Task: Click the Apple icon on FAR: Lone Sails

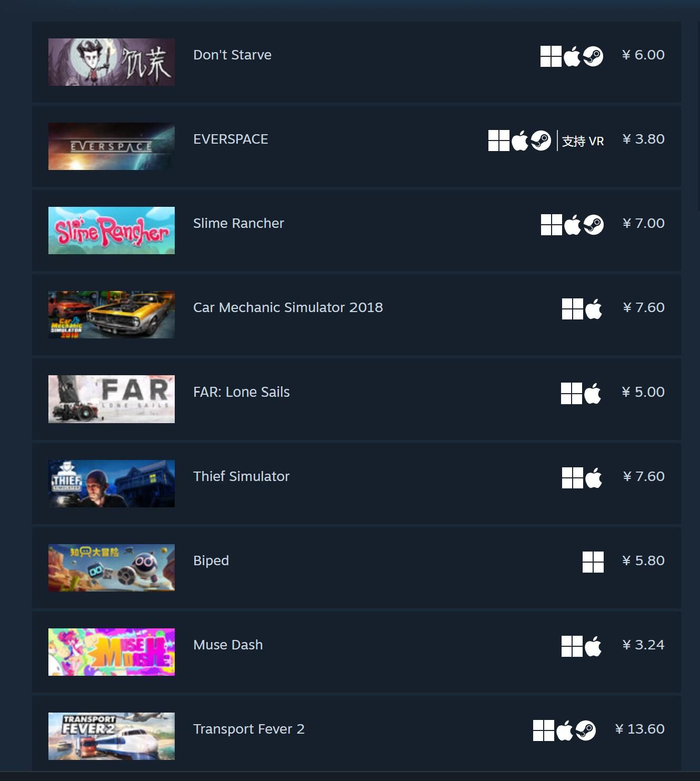Action: point(593,394)
